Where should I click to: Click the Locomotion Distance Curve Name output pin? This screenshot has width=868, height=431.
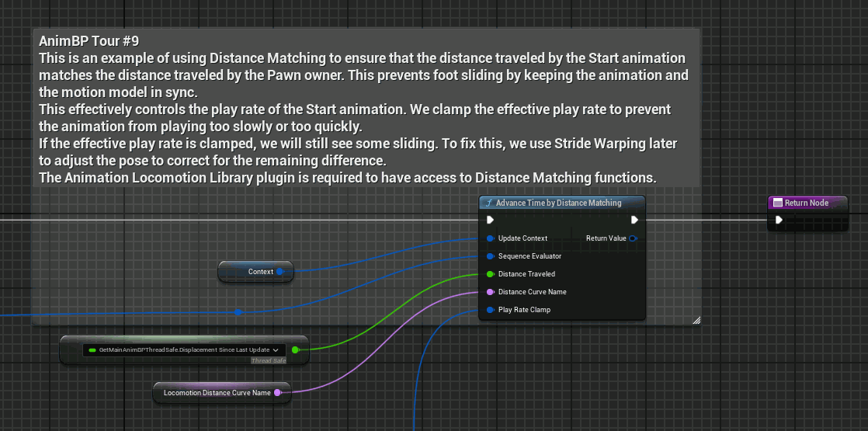pos(277,393)
